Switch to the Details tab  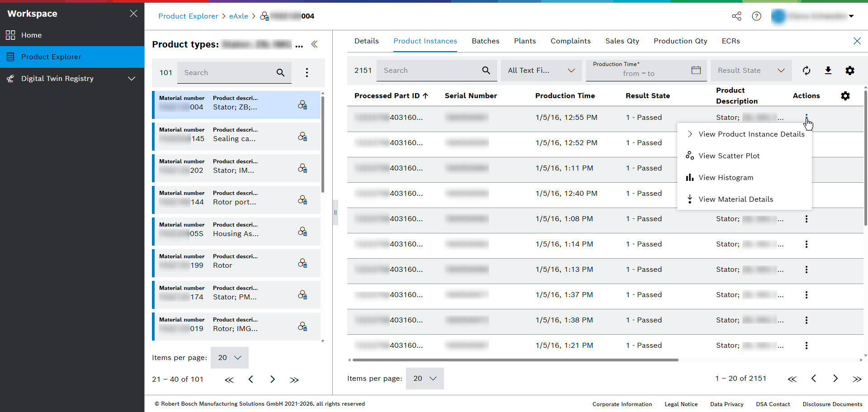point(367,41)
